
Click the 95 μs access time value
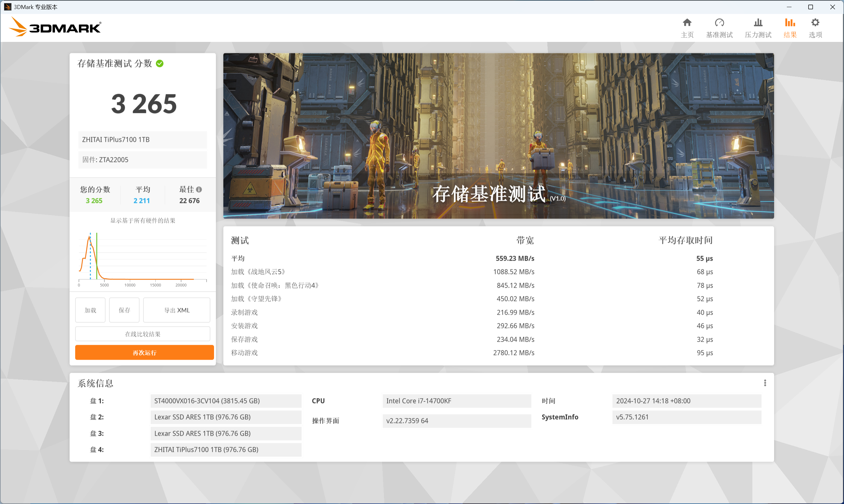pos(705,353)
